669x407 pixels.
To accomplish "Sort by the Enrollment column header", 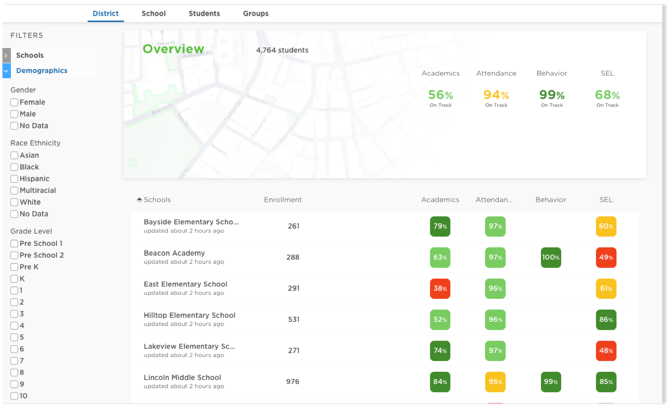I will (282, 200).
